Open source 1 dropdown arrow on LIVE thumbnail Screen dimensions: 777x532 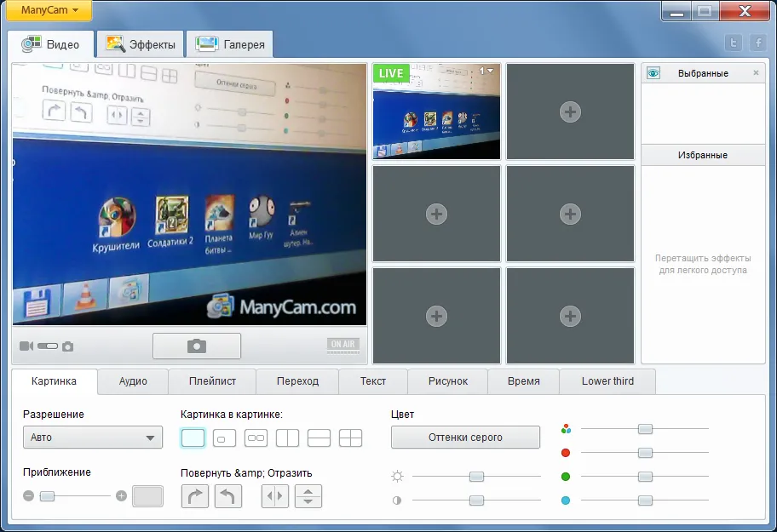coord(490,71)
